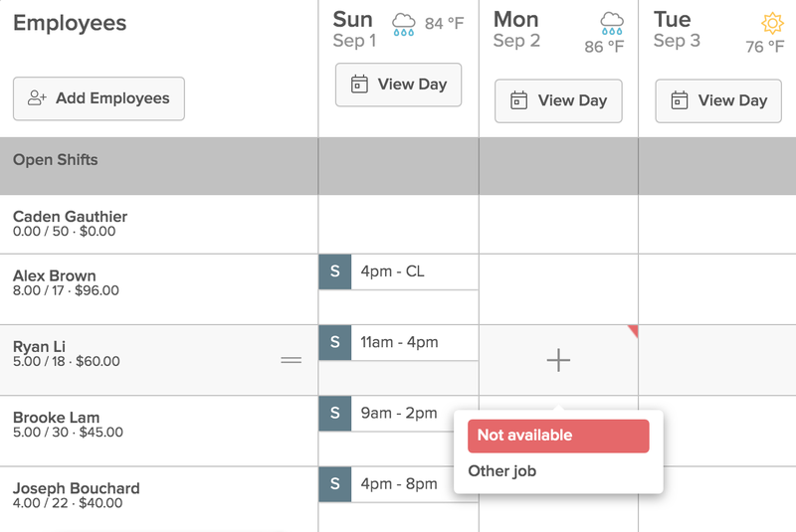Select Brooke Lam employee name

[x=57, y=418]
